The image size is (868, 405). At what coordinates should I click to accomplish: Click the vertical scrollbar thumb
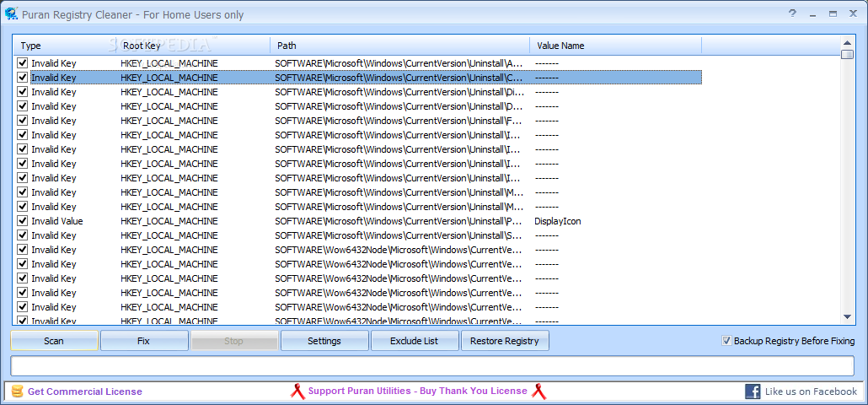(x=847, y=54)
